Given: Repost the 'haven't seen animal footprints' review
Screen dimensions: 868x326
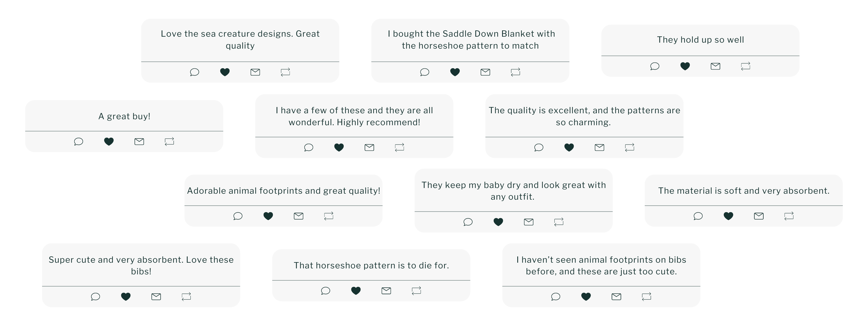Looking at the screenshot, I should [x=647, y=297].
